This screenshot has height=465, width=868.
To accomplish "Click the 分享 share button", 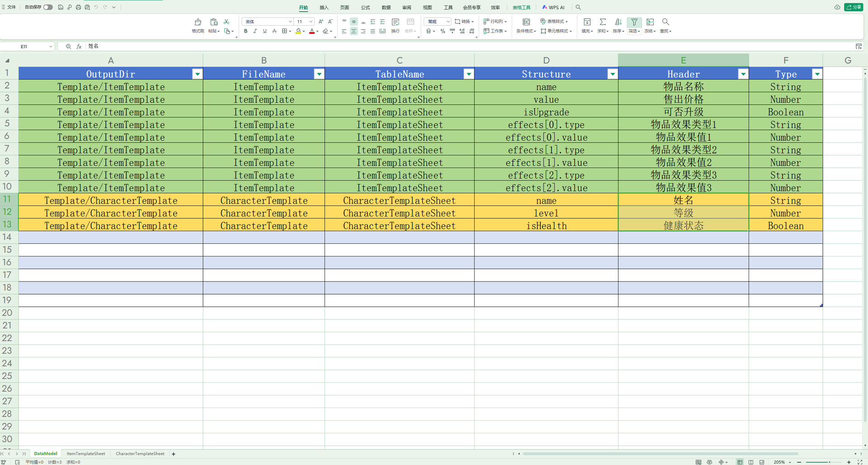I will pyautogui.click(x=854, y=7).
